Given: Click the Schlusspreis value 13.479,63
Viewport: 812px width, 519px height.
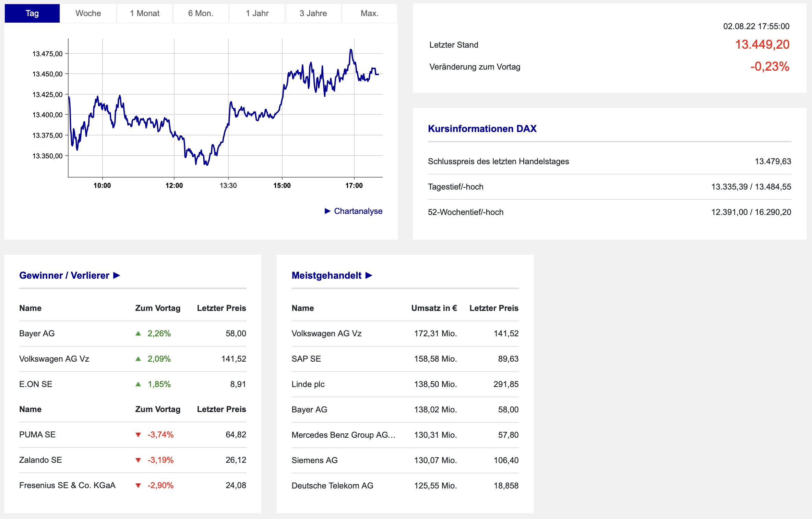Looking at the screenshot, I should 773,161.
